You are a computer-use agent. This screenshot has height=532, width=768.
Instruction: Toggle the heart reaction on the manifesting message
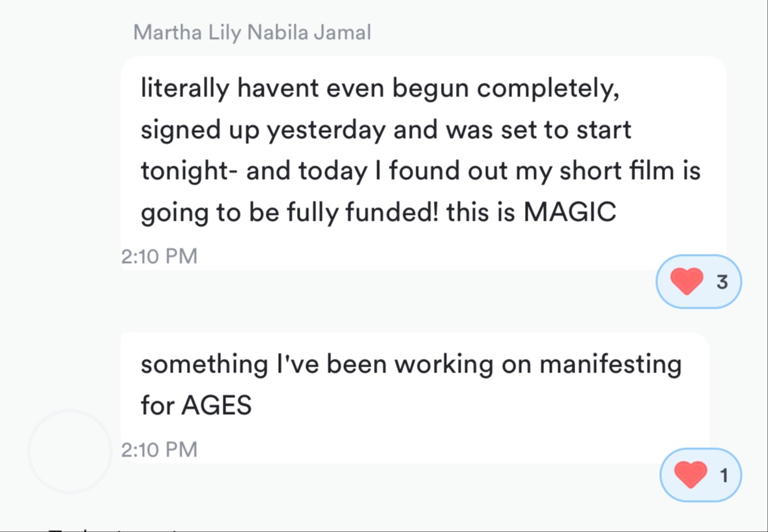[700, 475]
